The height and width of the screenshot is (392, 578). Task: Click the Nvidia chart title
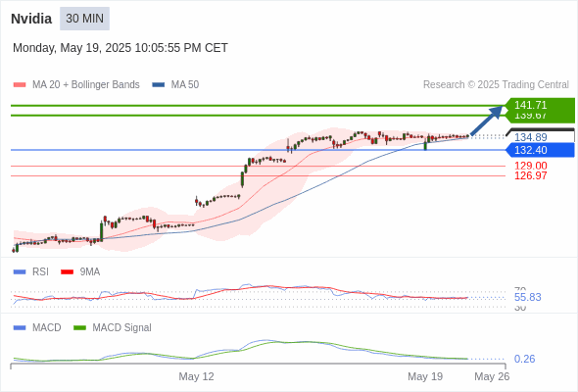[31, 19]
